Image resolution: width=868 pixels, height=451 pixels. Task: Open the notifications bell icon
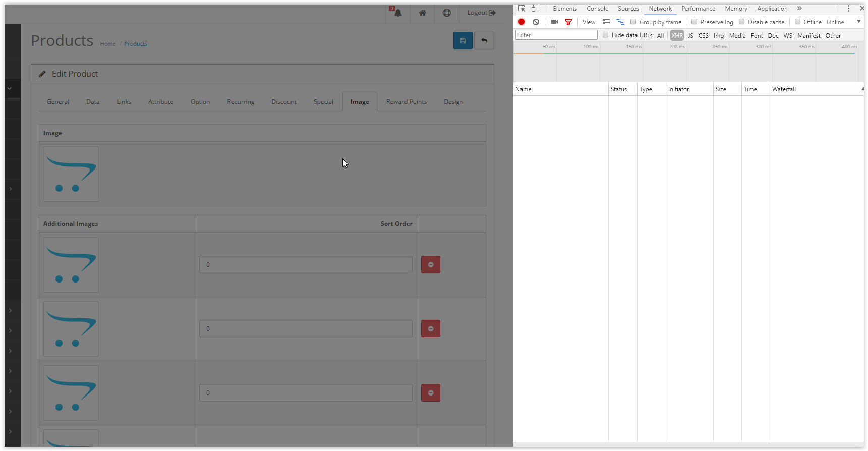398,13
